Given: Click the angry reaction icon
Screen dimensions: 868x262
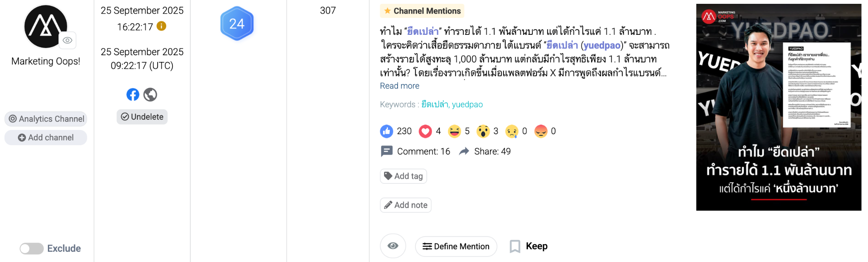Looking at the screenshot, I should pos(541,131).
